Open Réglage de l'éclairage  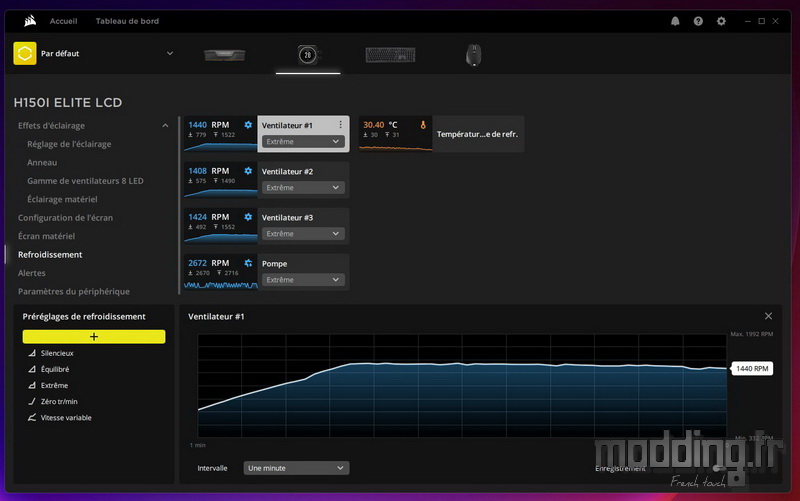pyautogui.click(x=69, y=144)
